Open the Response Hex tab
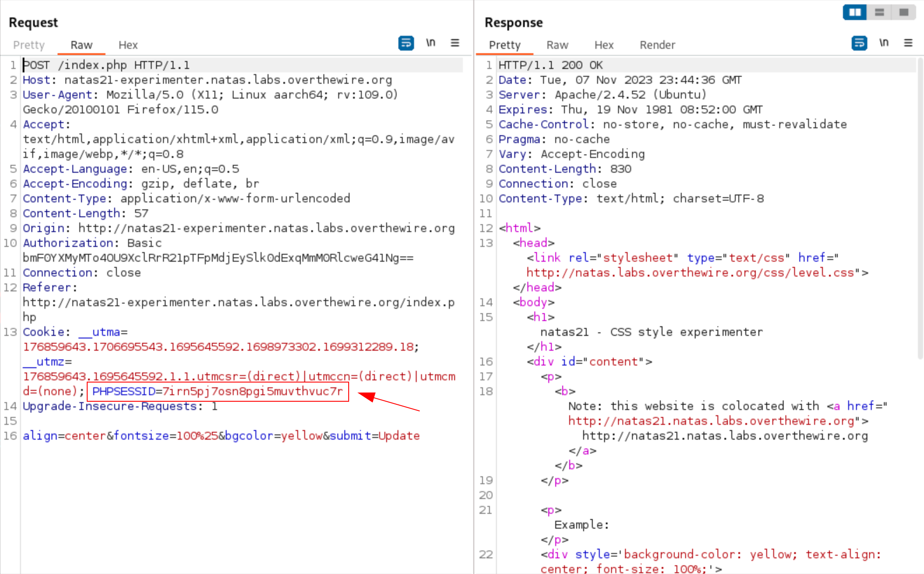 pyautogui.click(x=604, y=45)
